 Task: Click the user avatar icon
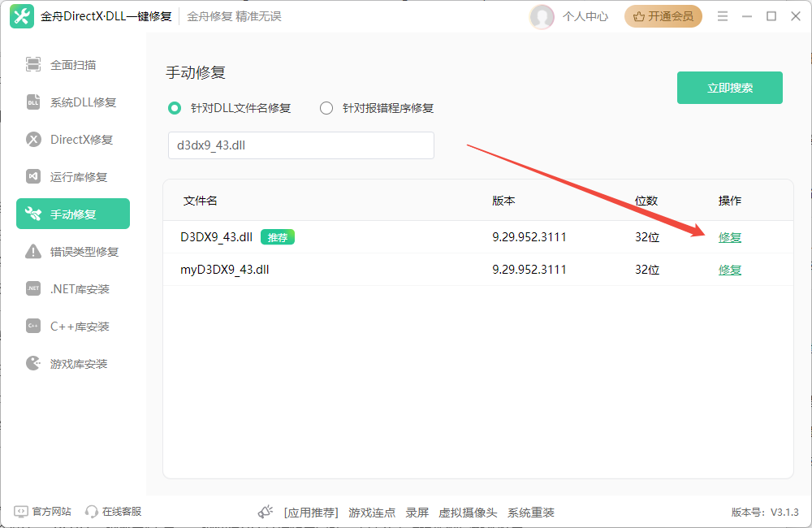[x=542, y=16]
